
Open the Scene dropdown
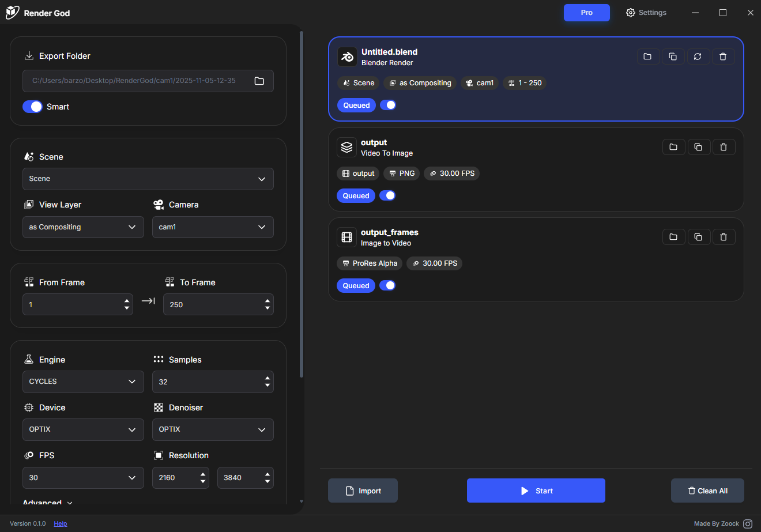148,179
